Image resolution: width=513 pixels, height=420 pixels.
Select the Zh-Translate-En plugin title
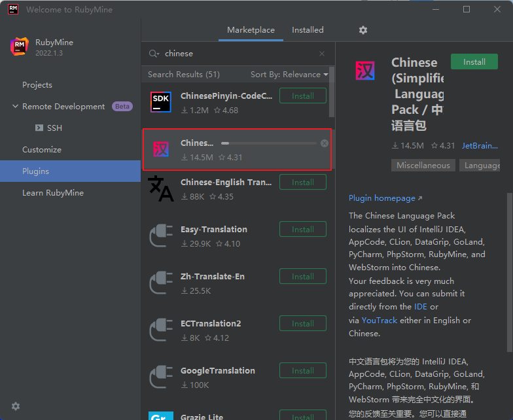coord(212,276)
